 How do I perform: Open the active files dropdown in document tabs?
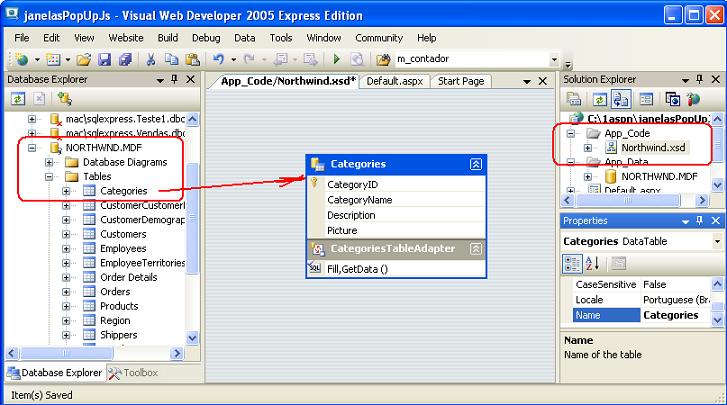[x=527, y=81]
